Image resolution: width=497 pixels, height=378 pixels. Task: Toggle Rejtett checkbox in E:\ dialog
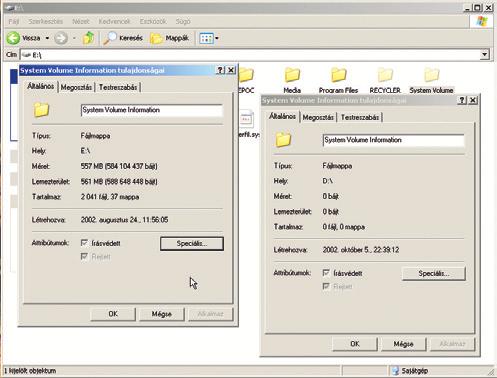tap(84, 256)
